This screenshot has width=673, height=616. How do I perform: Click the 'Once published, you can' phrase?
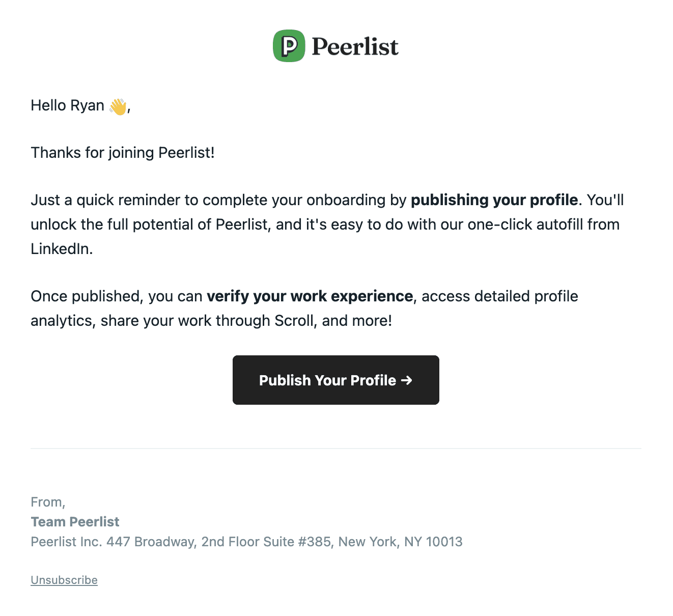[117, 296]
